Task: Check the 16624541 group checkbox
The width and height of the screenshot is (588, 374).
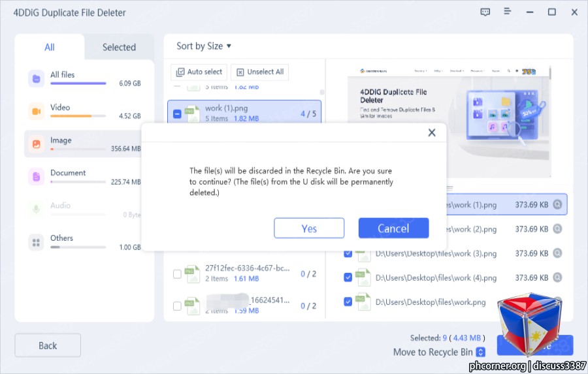Action: [x=177, y=306]
